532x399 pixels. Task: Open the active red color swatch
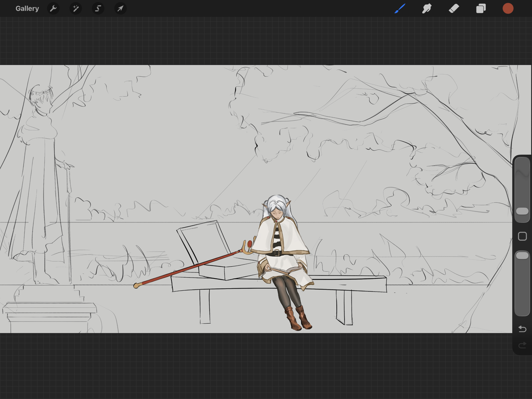508,9
